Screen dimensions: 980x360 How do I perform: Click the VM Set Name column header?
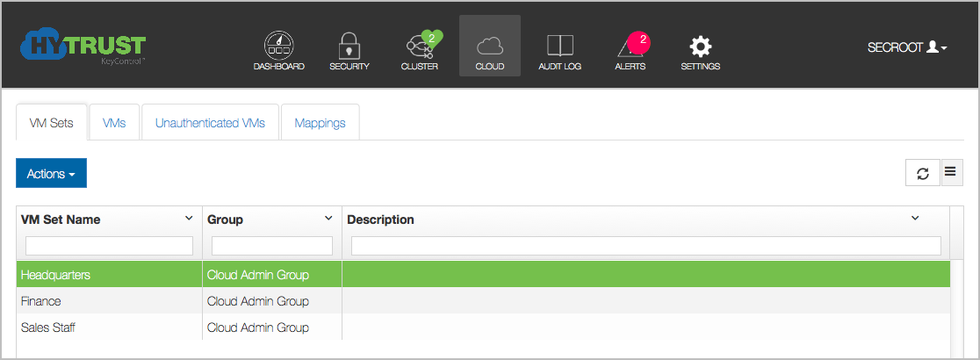[61, 220]
